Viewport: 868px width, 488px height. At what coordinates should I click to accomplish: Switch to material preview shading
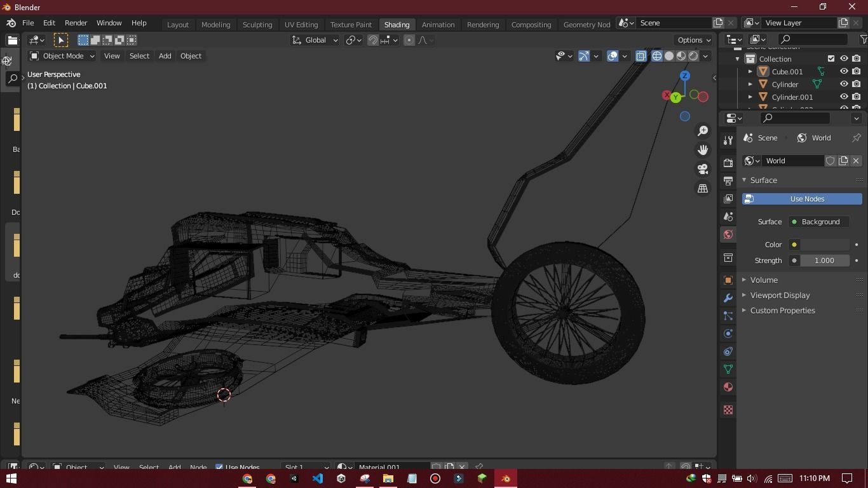681,56
